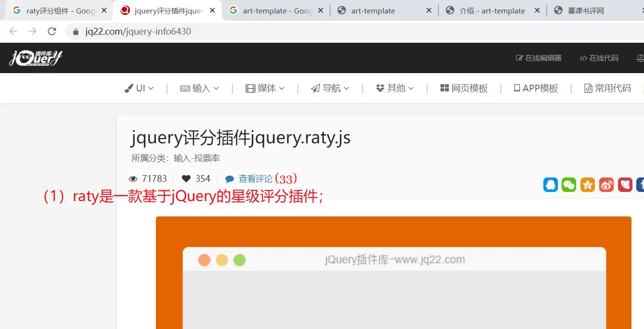Reload the page with the refresh icon
The height and width of the screenshot is (329, 644).
coord(52,32)
